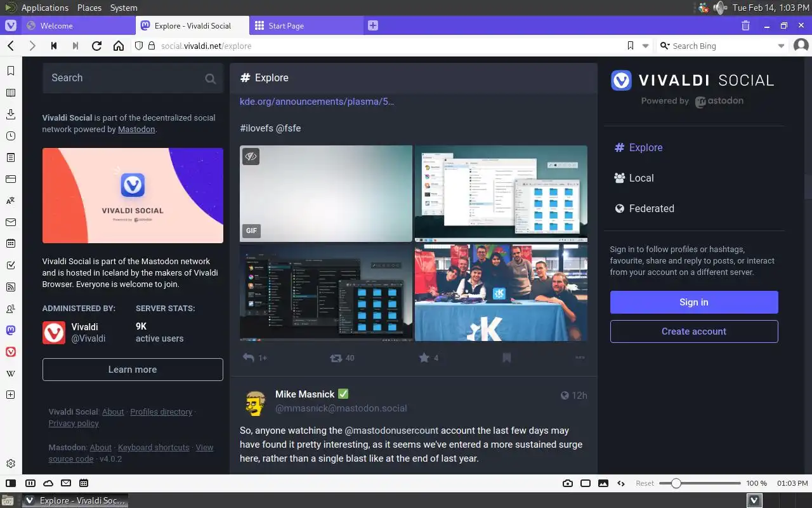812x508 pixels.
Task: Click the Create account button
Action: point(694,331)
